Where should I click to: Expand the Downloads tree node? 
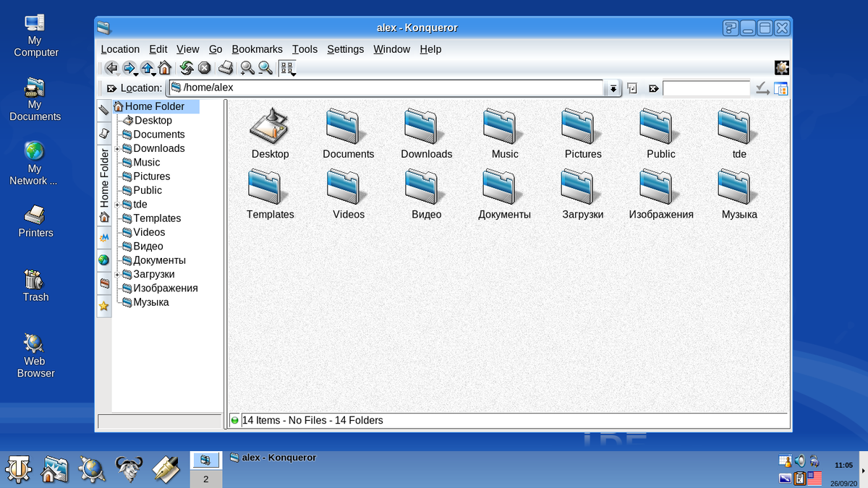pyautogui.click(x=116, y=149)
